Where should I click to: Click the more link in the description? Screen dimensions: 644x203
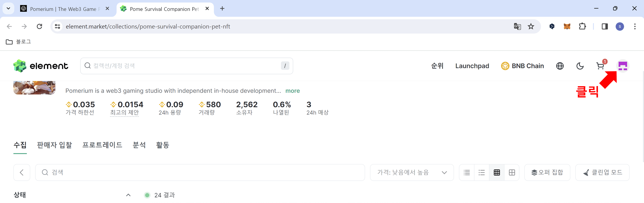pyautogui.click(x=292, y=91)
